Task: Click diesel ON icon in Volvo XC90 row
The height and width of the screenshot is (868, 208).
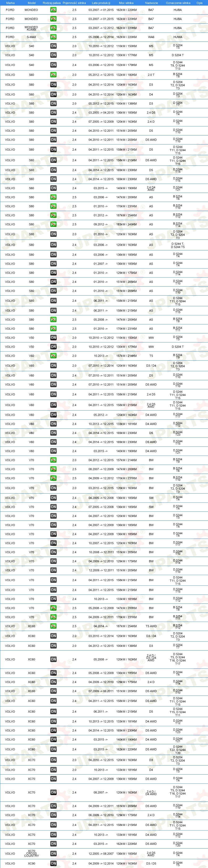Action: pyautogui.click(x=53, y=863)
